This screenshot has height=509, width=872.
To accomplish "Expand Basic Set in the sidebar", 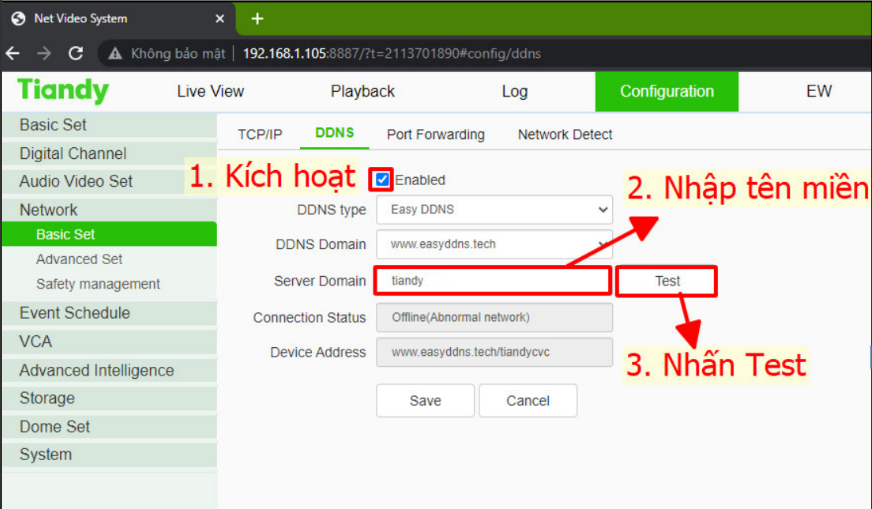I will [110, 125].
